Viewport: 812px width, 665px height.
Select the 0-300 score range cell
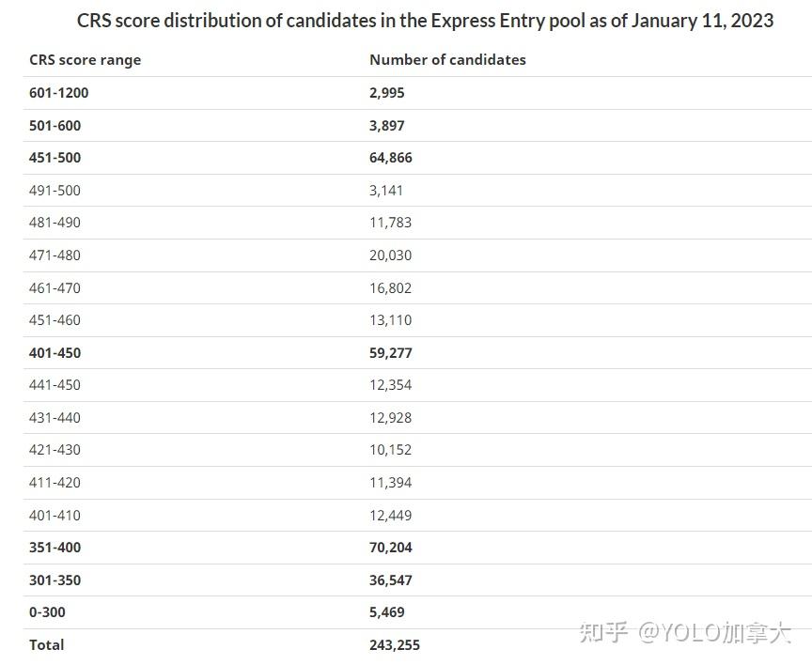point(47,612)
